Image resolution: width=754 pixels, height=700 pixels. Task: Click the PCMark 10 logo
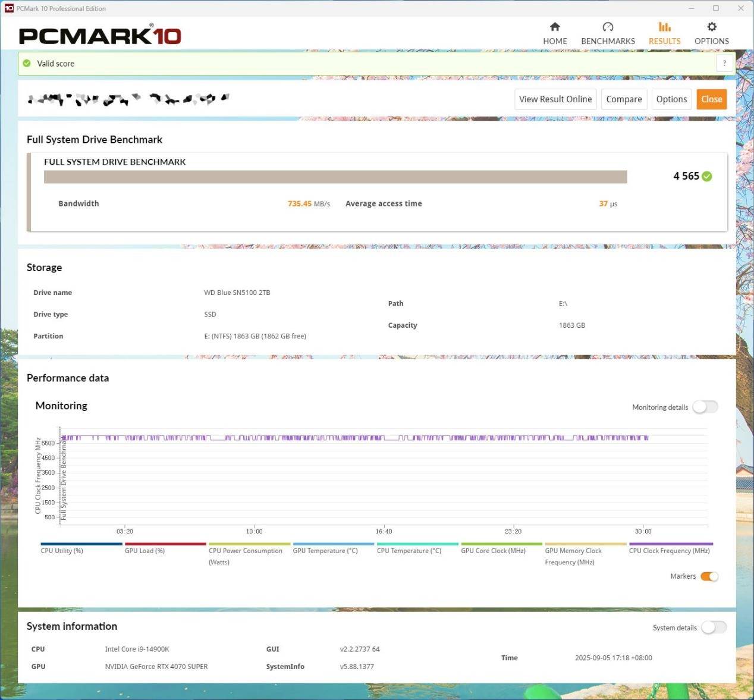(100, 36)
